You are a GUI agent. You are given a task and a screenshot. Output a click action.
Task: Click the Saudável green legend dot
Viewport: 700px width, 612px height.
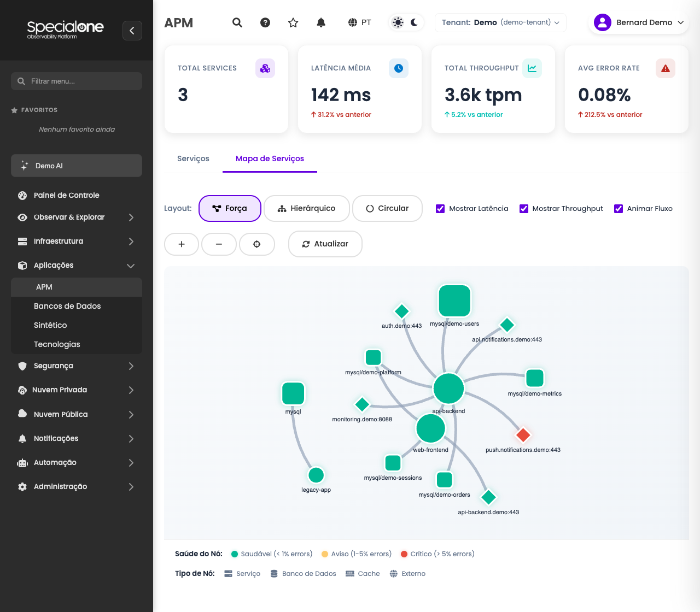235,554
